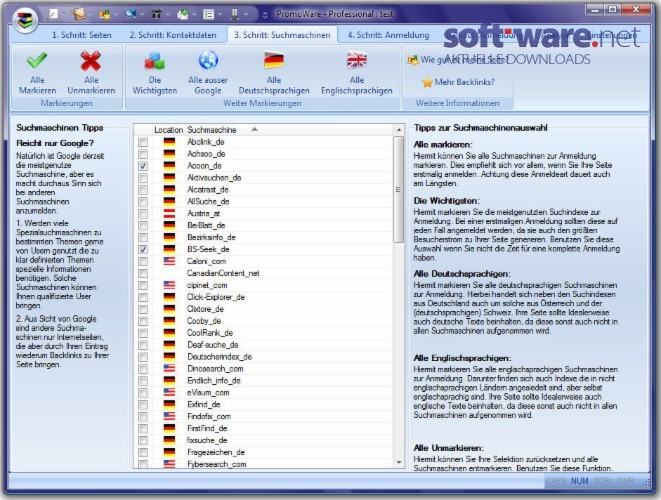Viewport: 661px width, 500px height.
Task: Click the list scrollbar down arrow
Action: point(399,463)
